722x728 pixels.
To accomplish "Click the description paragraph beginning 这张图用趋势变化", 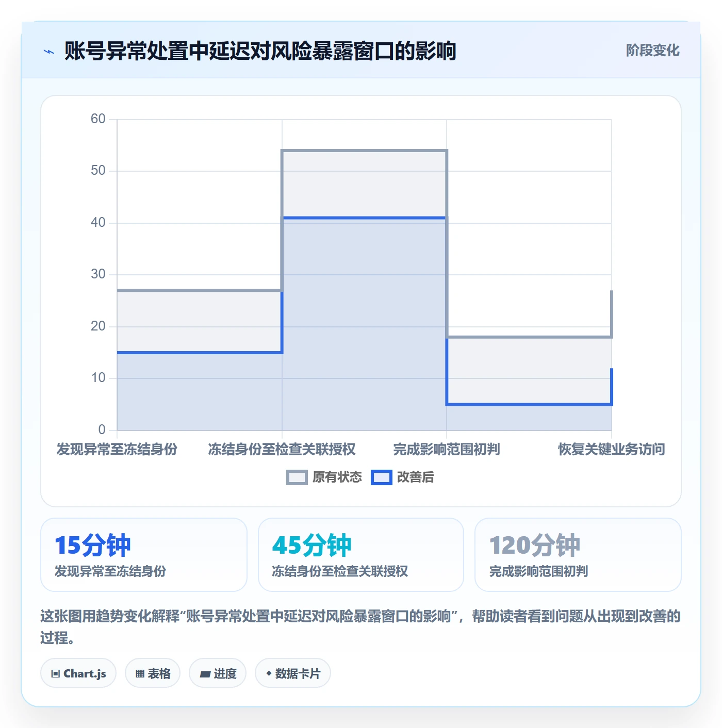I will tap(360, 627).
